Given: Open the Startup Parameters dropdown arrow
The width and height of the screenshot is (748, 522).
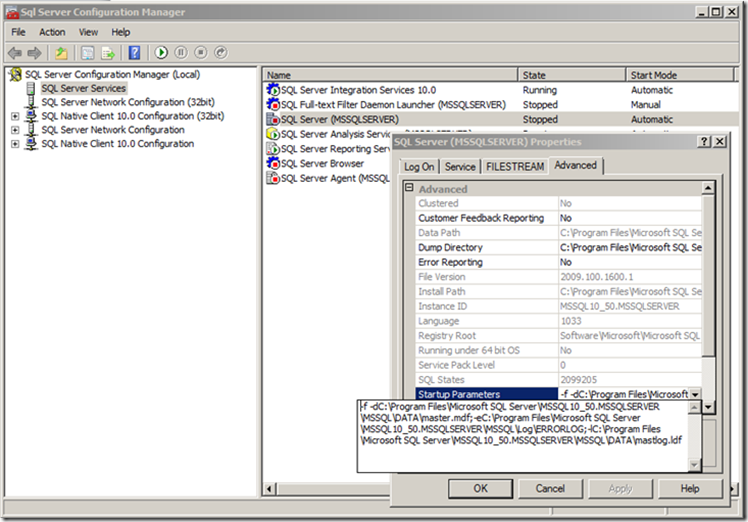Looking at the screenshot, I should 695,395.
